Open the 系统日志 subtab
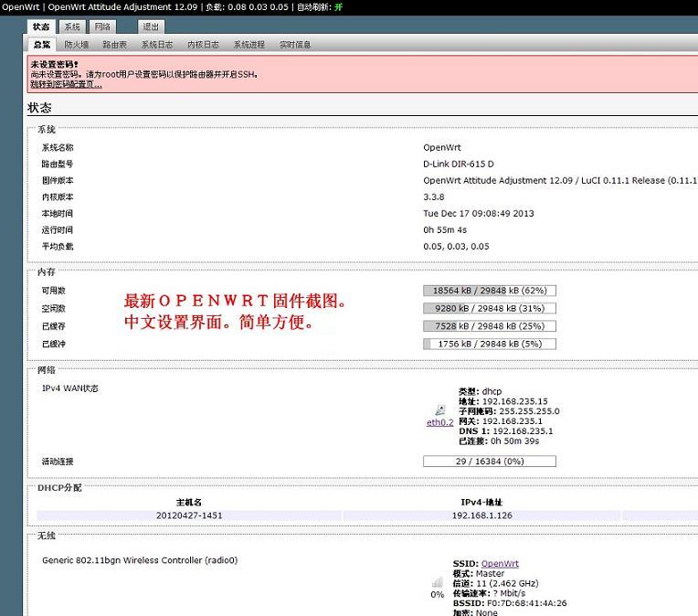Screen dimensions: 698x616 click(157, 44)
